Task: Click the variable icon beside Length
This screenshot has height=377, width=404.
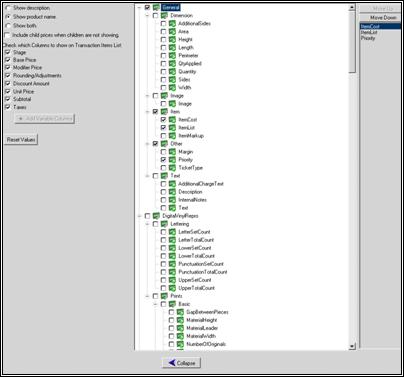Action: pos(172,48)
